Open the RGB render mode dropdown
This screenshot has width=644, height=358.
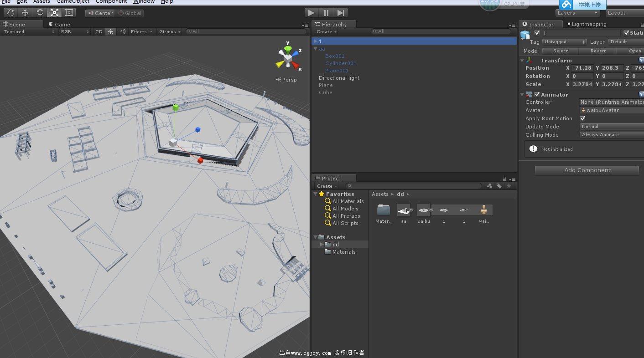(75, 31)
